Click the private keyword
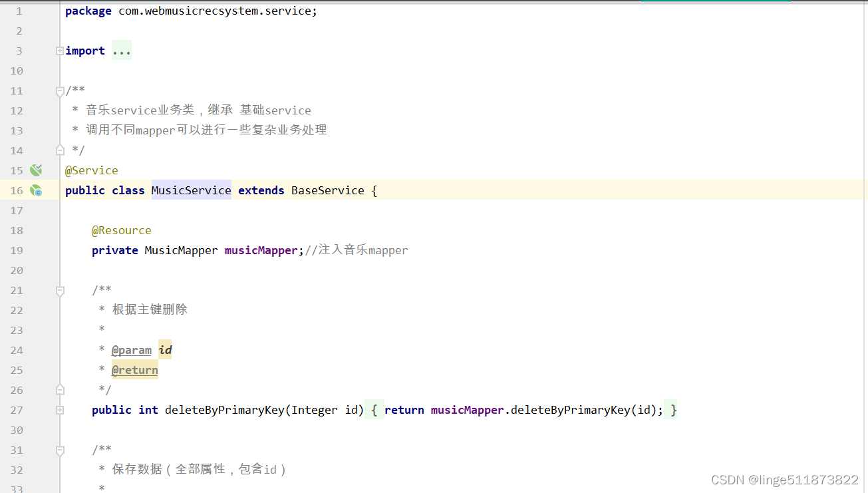 [115, 250]
